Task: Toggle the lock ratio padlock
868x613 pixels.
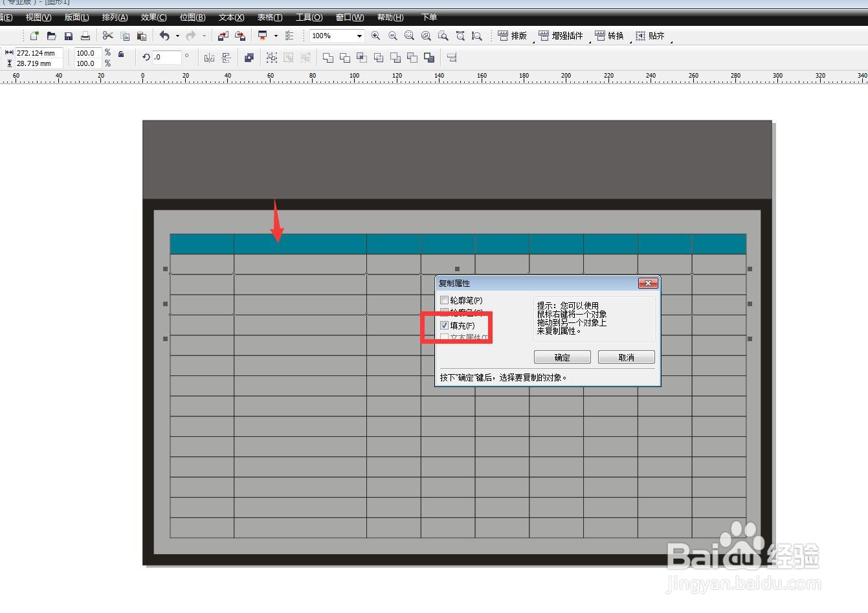Action: tap(121, 54)
